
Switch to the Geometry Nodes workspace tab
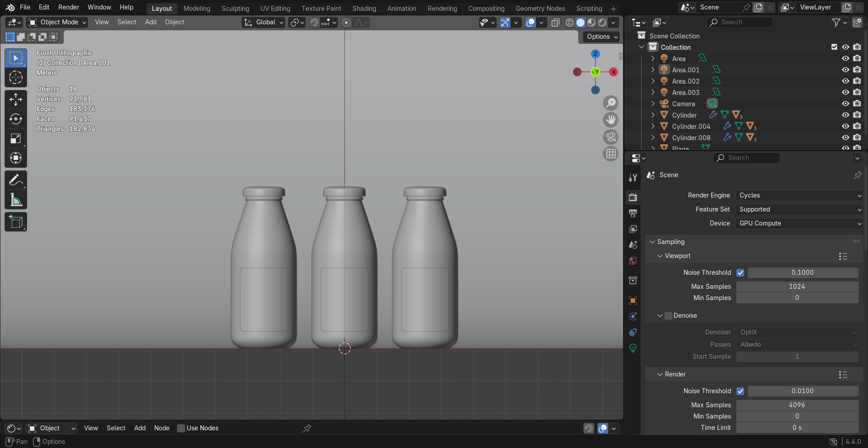(540, 9)
